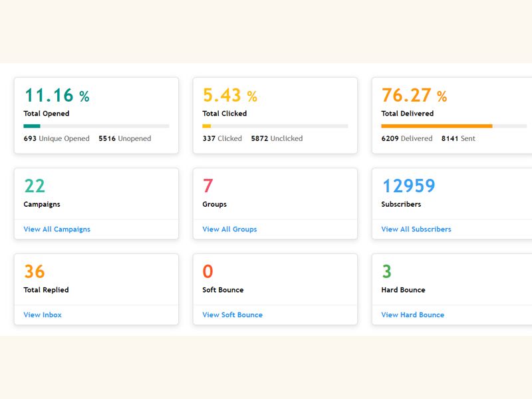Click the 5872 Unclicked stat
Image resolution: width=532 pixels, height=399 pixels.
pyautogui.click(x=277, y=138)
